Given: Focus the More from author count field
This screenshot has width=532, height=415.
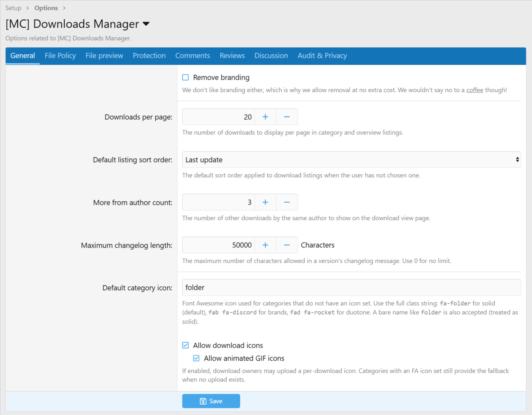Looking at the screenshot, I should [x=218, y=202].
